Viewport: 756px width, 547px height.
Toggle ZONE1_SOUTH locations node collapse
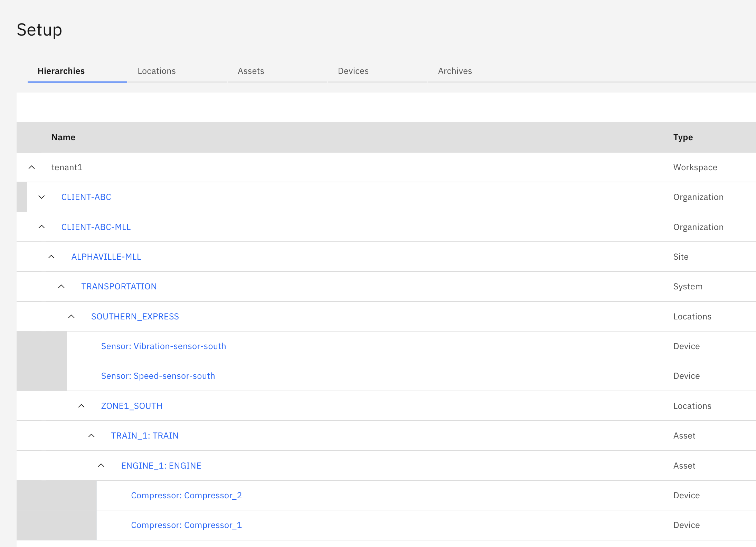(x=82, y=405)
